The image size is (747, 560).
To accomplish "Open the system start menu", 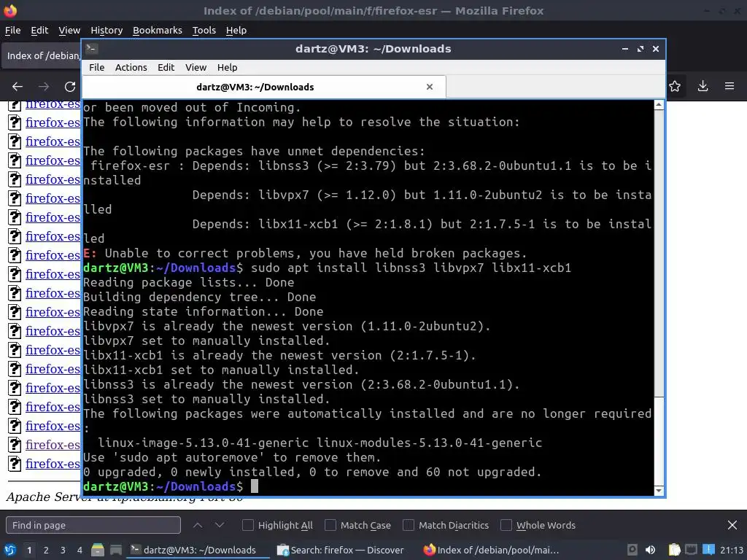I will pos(10,550).
